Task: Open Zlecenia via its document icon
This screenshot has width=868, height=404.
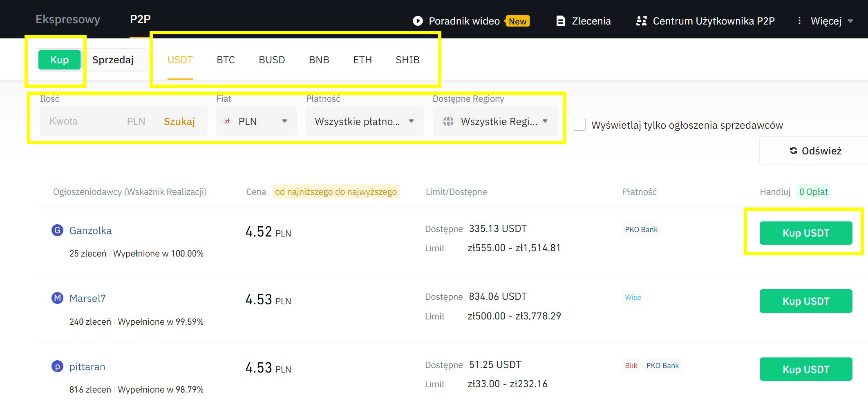Action: 561,21
